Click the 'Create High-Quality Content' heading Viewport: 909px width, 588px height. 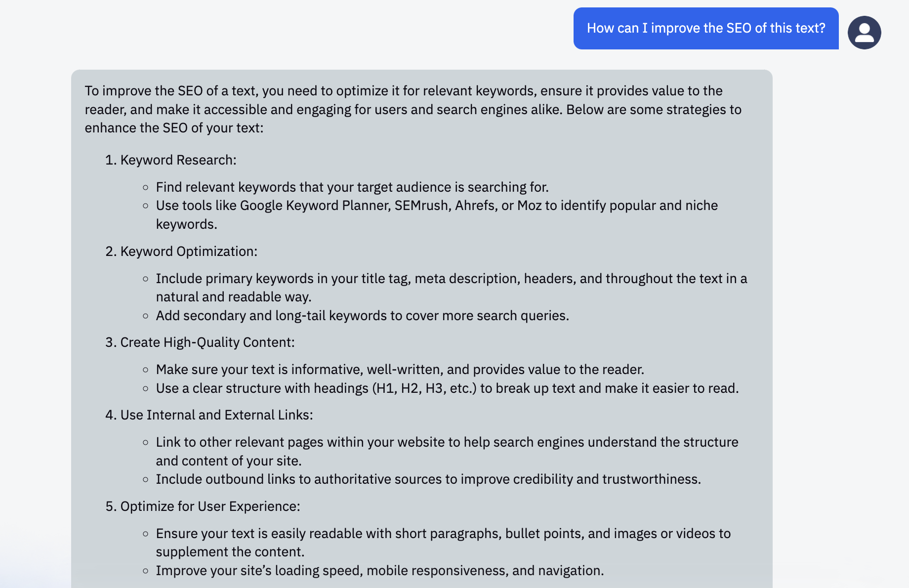pyautogui.click(x=207, y=342)
